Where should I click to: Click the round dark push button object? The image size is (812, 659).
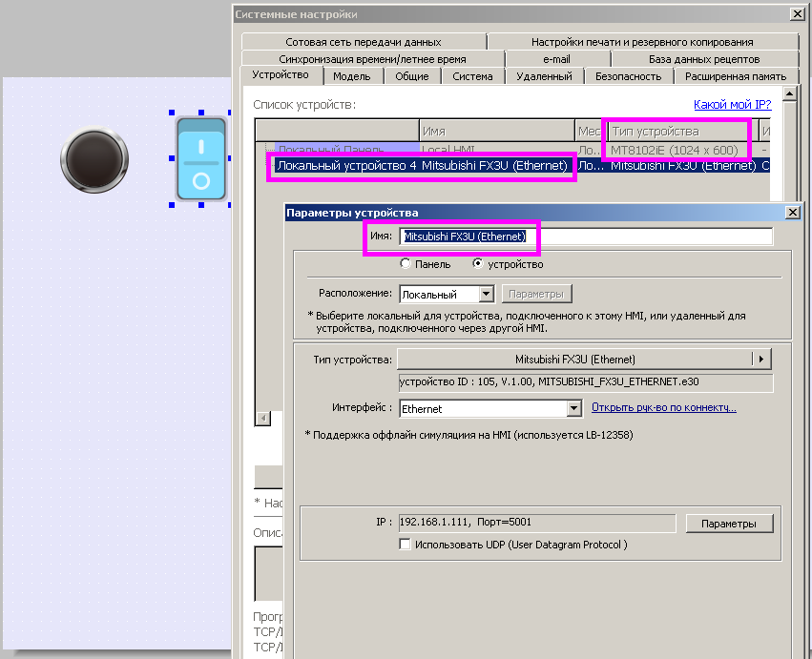tap(94, 159)
